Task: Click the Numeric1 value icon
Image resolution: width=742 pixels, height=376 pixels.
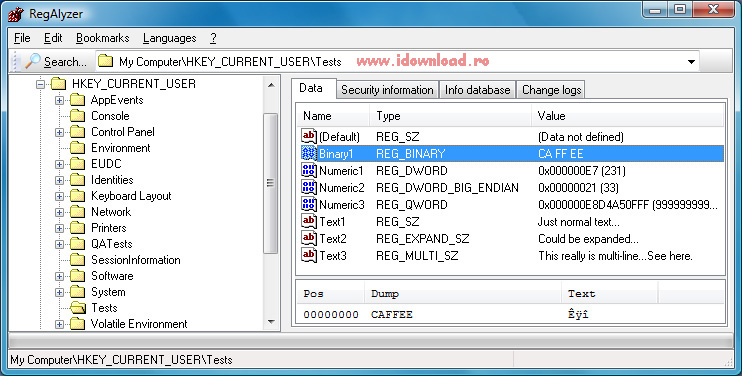Action: coord(309,170)
